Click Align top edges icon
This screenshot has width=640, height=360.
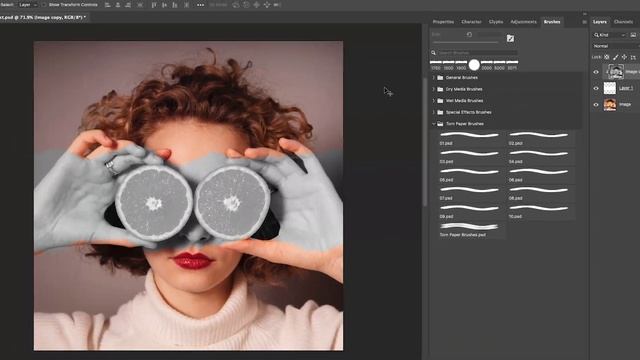coord(154,5)
